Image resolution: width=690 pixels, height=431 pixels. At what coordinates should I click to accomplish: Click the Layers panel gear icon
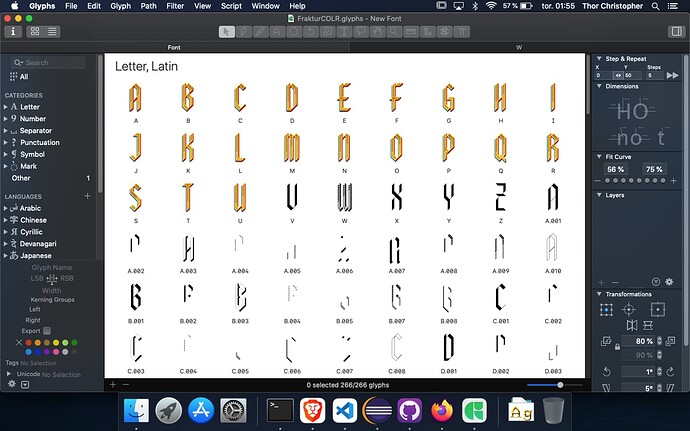[669, 282]
